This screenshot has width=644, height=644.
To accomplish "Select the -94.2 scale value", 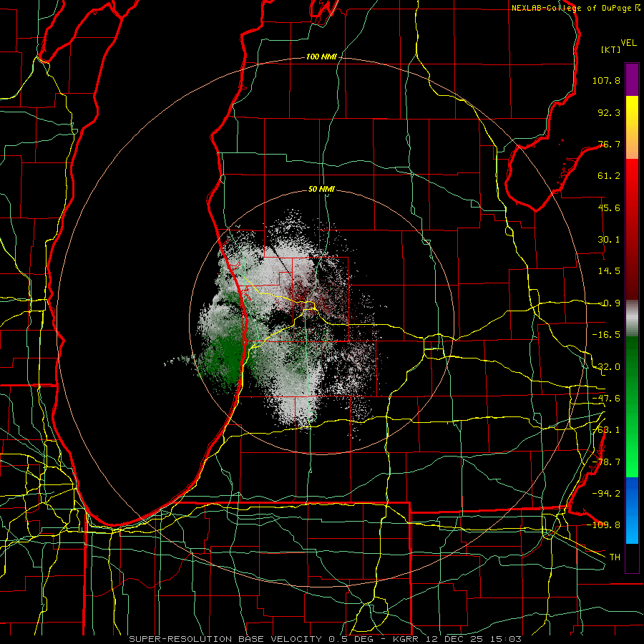I will point(606,493).
